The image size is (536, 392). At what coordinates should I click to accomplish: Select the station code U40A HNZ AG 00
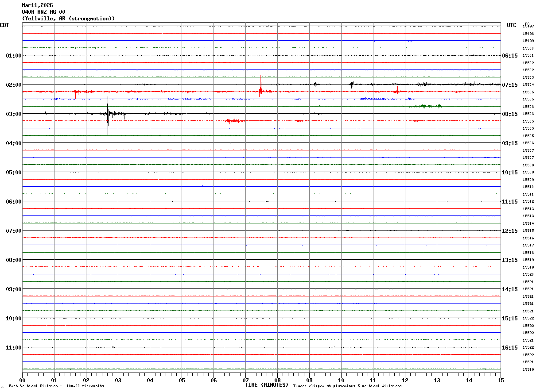(43, 12)
